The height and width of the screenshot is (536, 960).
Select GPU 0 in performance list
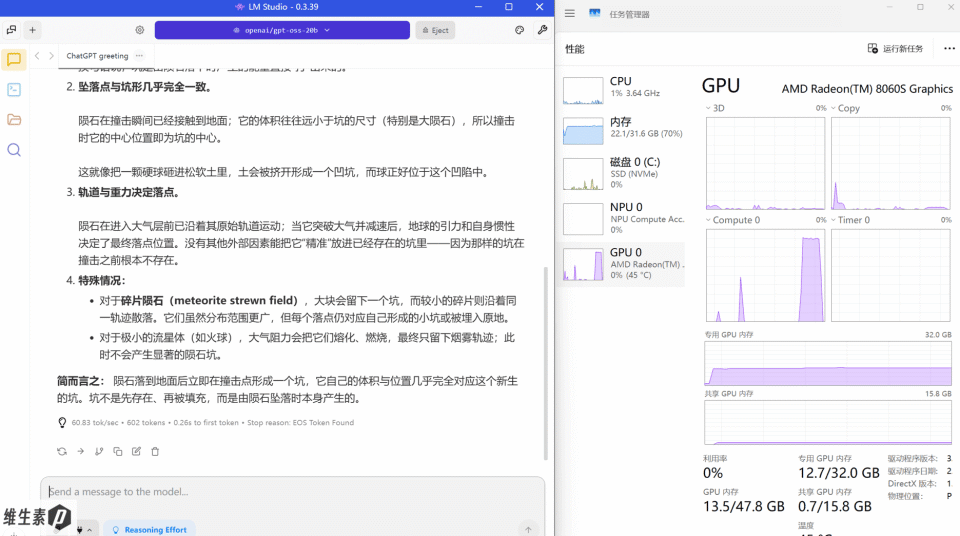[623, 263]
